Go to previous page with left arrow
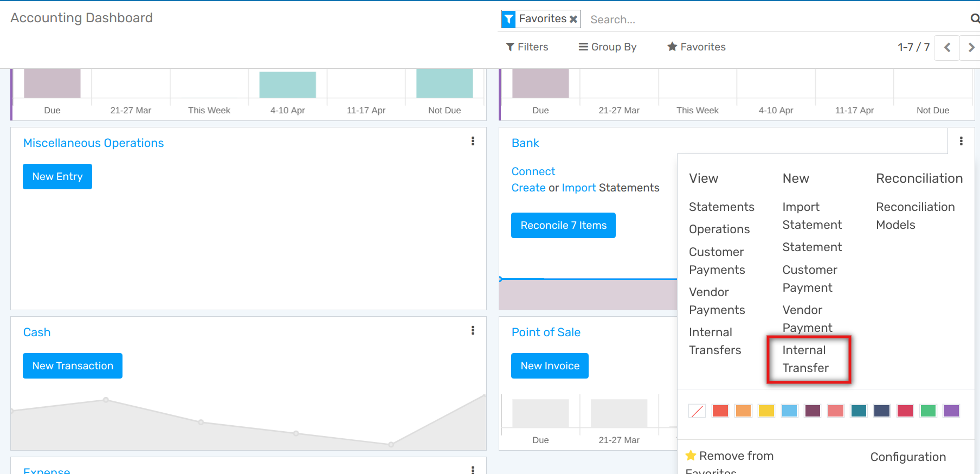The image size is (980, 474). pos(947,48)
